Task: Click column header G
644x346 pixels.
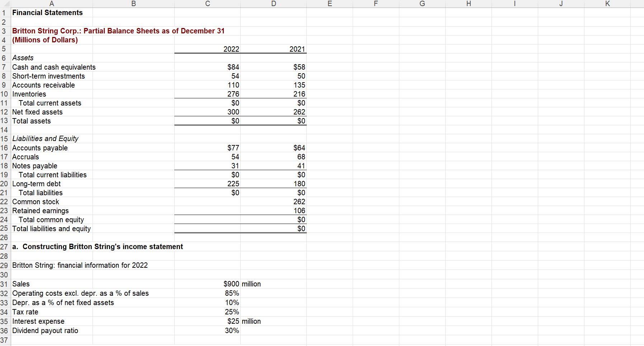Action: pyautogui.click(x=422, y=4)
